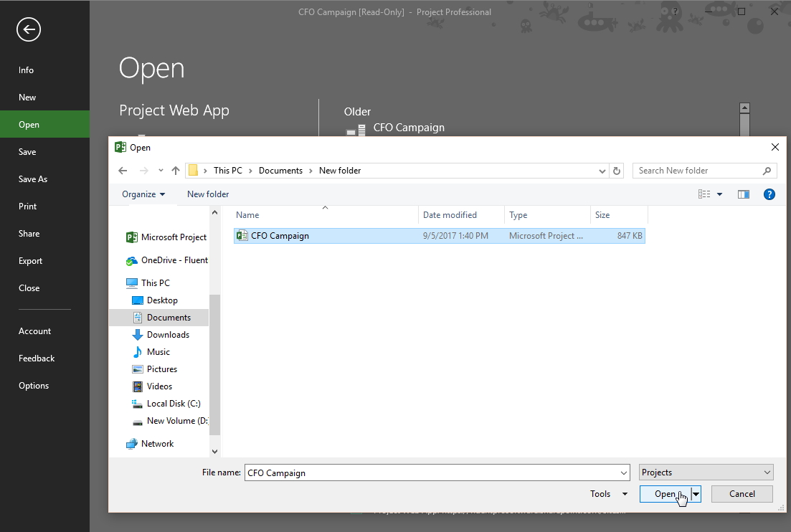The image size is (791, 532).
Task: Sort by the Name column header
Action: tap(326, 215)
